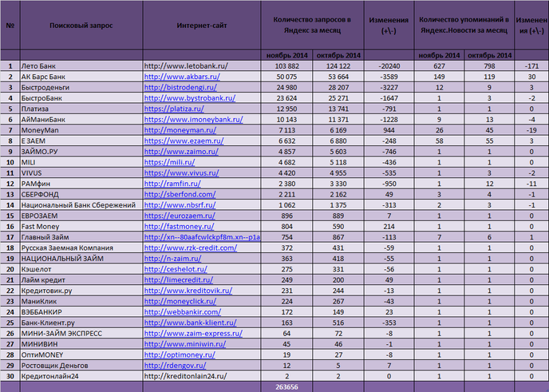
Task: Open the mili.ru link
Action: coord(169,162)
